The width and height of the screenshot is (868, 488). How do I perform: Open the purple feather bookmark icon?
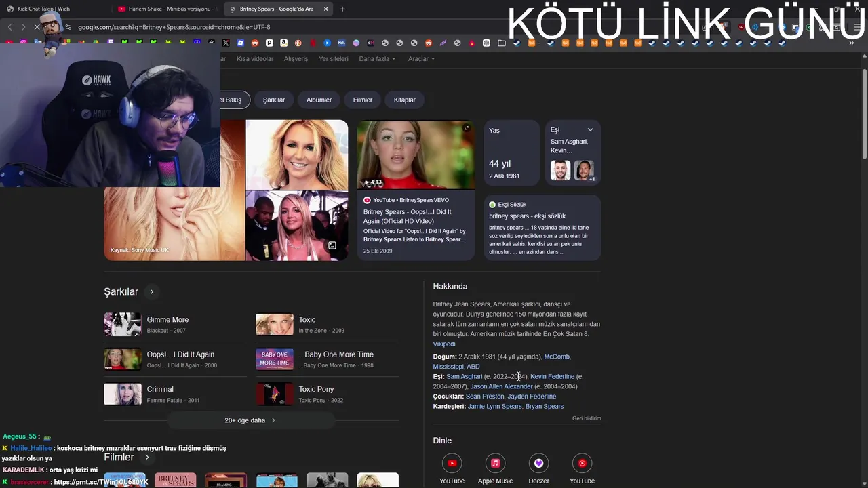[x=443, y=43]
